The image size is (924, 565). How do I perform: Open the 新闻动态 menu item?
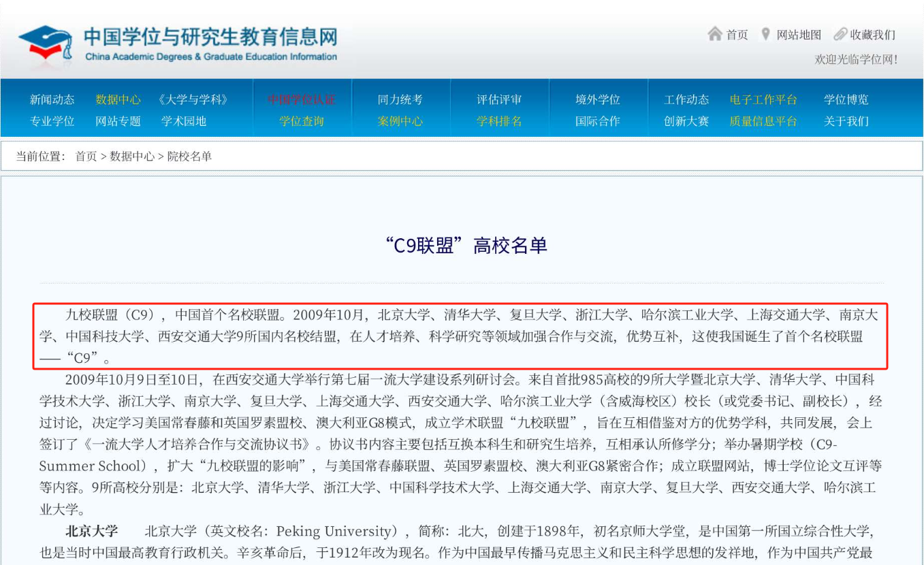[x=51, y=99]
